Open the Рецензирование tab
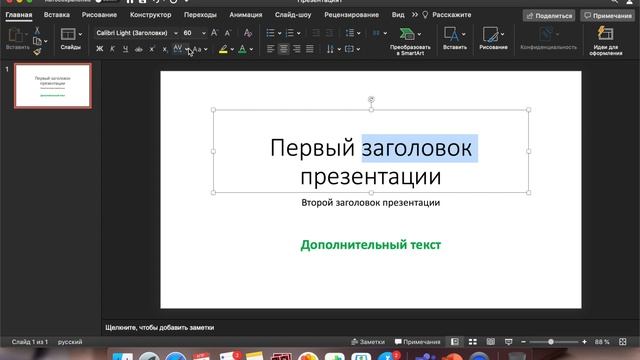Screen dimensions: 640x360 click(x=351, y=15)
